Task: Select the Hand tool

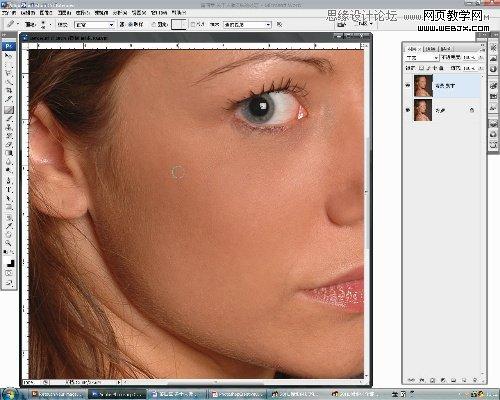Action: (9, 234)
